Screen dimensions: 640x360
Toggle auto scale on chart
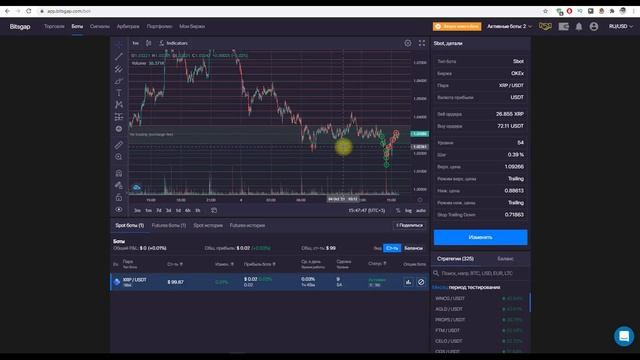(x=420, y=211)
